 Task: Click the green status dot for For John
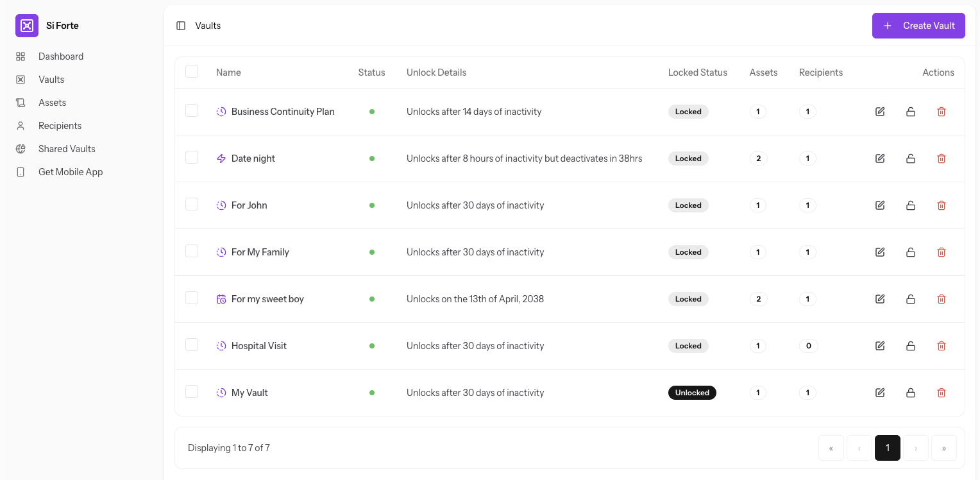click(372, 205)
